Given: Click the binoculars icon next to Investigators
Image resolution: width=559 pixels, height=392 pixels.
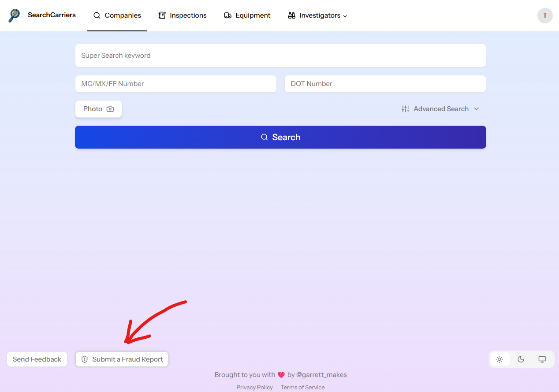Looking at the screenshot, I should coord(292,15).
